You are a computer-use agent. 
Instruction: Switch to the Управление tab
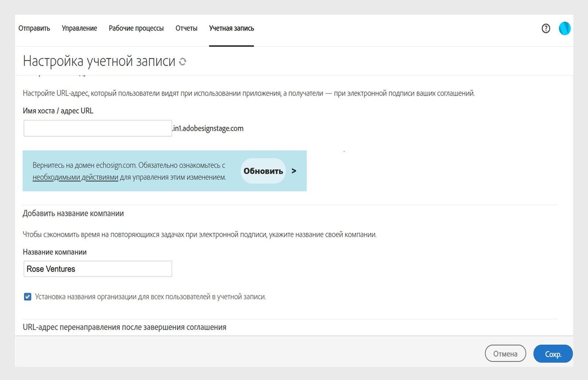[79, 28]
